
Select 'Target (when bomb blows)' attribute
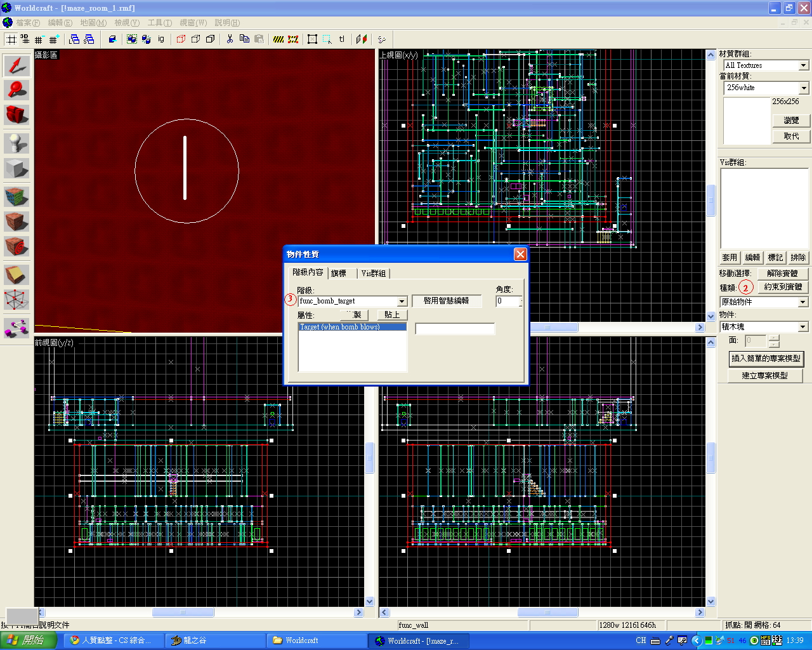(x=353, y=327)
